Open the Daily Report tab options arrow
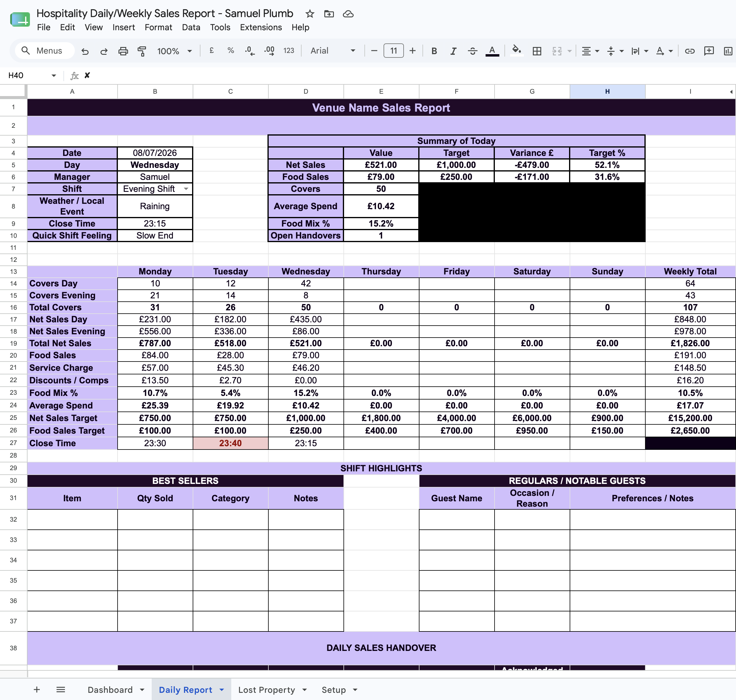The image size is (736, 700). click(222, 690)
